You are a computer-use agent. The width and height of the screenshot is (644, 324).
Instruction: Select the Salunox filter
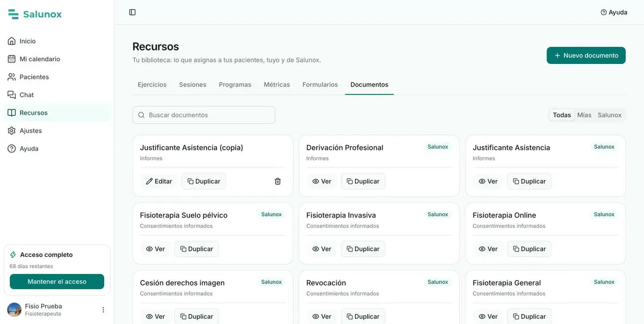pyautogui.click(x=610, y=115)
